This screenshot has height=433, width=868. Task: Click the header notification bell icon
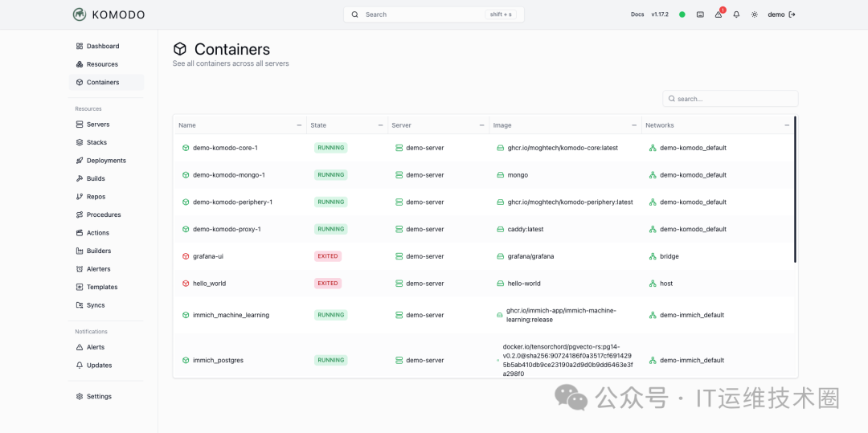[736, 14]
